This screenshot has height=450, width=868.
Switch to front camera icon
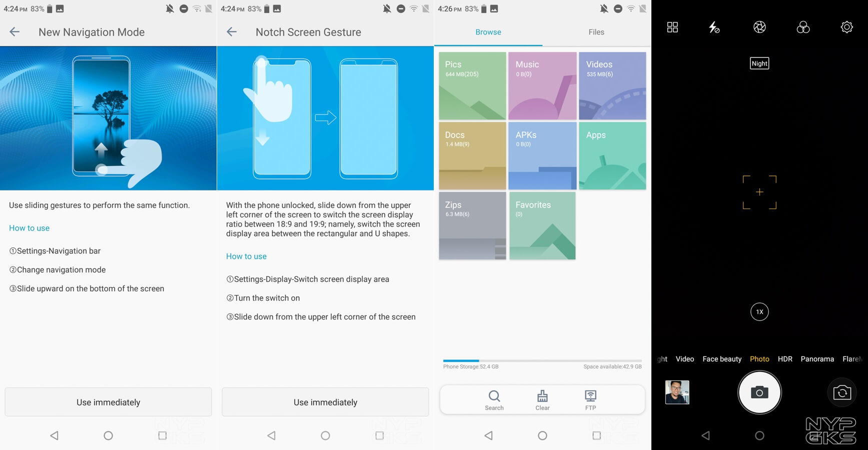842,392
